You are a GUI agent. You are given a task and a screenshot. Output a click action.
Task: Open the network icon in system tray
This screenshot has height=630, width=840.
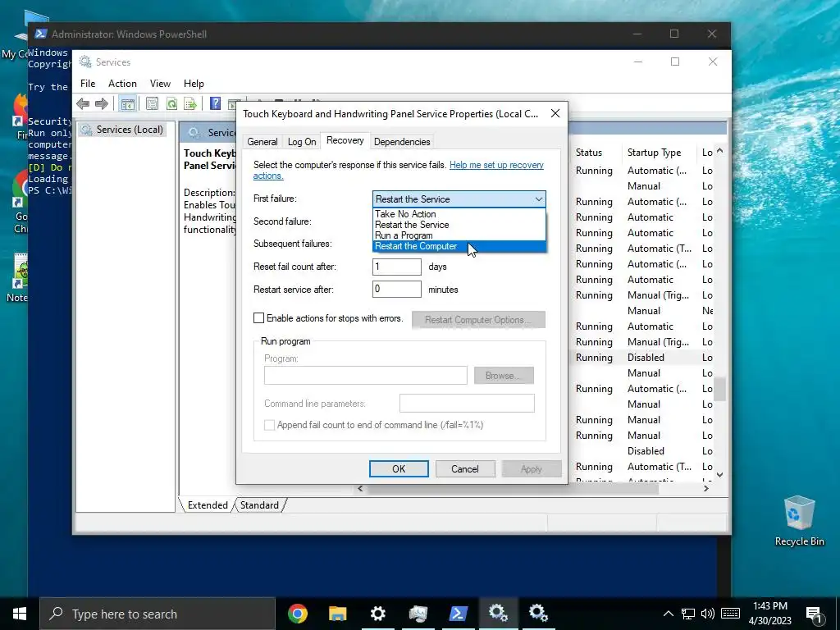pyautogui.click(x=688, y=614)
